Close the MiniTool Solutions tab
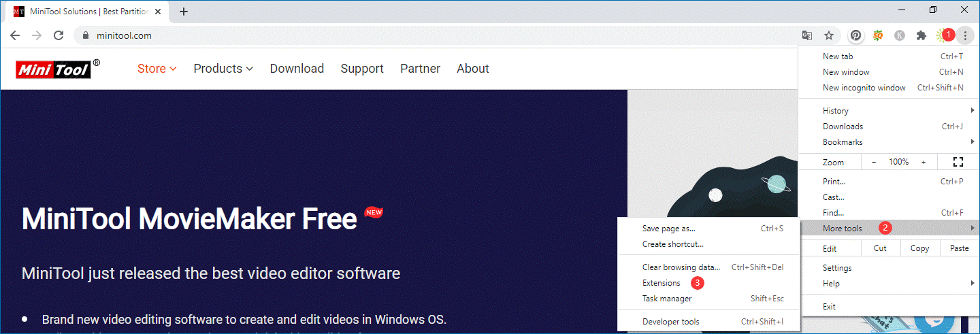 click(159, 12)
